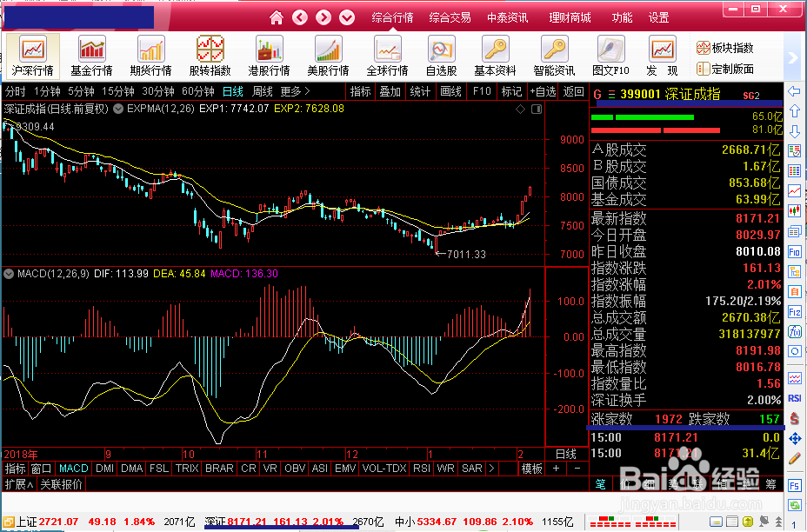This screenshot has height=532, width=807.
Task: Click +自选 add to watchlist
Action: (x=543, y=91)
